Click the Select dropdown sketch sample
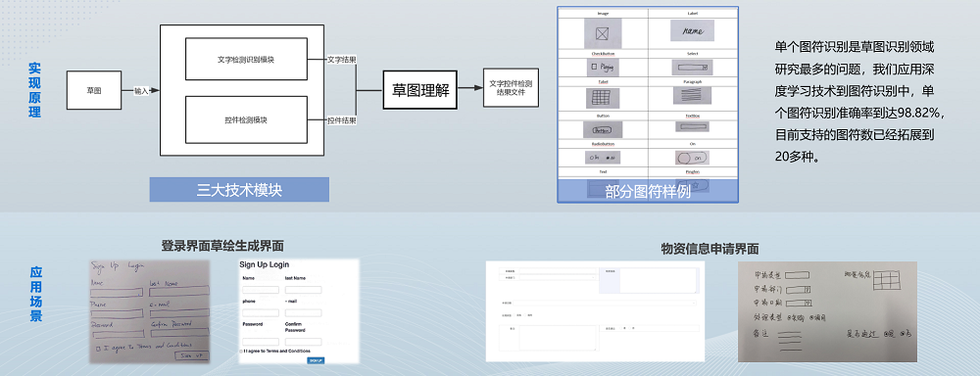 click(x=692, y=67)
